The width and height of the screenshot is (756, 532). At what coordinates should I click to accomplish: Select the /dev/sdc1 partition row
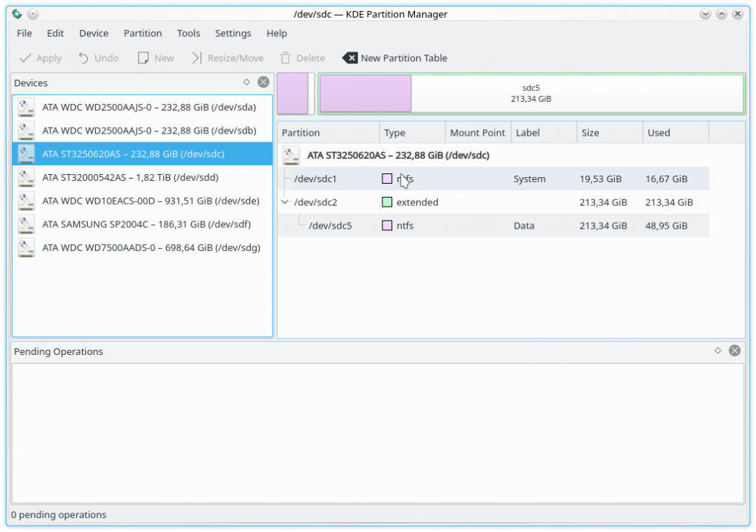[x=493, y=179]
